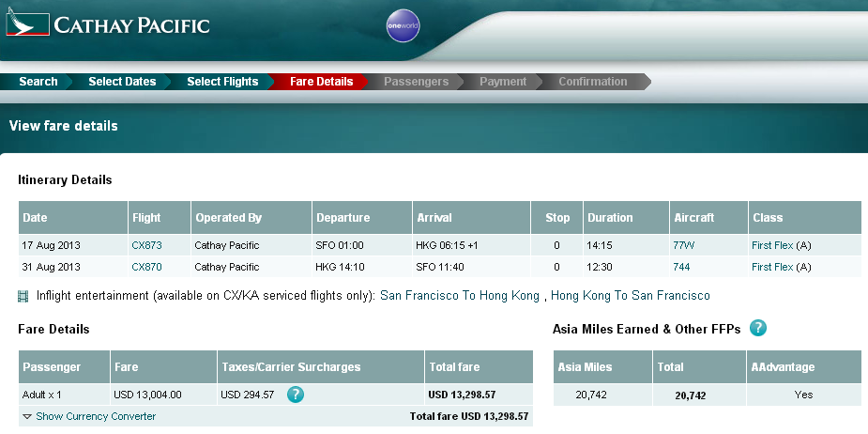Click the 'Total fare USD 13,298.57' summary line
This screenshot has height=434, width=868.
[x=469, y=416]
